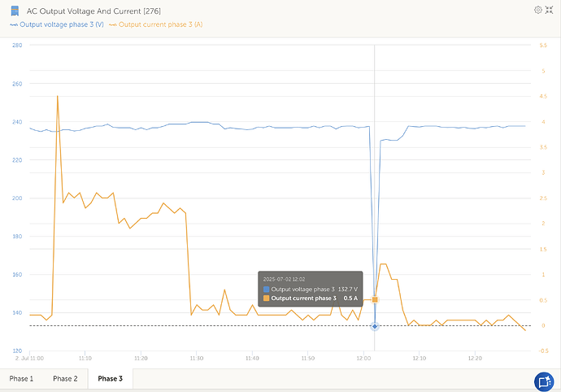Click the blue circle marker on voltage dip
This screenshot has width=561, height=392.
pyautogui.click(x=375, y=326)
